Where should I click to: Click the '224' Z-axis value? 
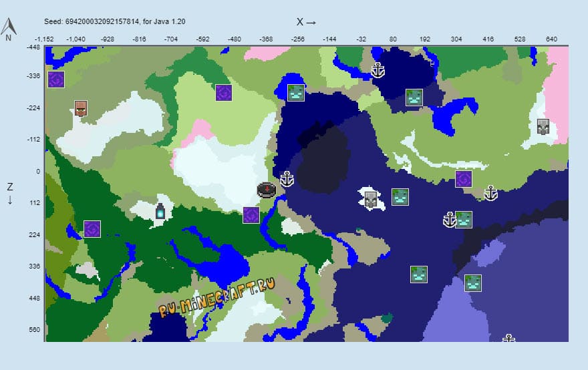click(35, 234)
